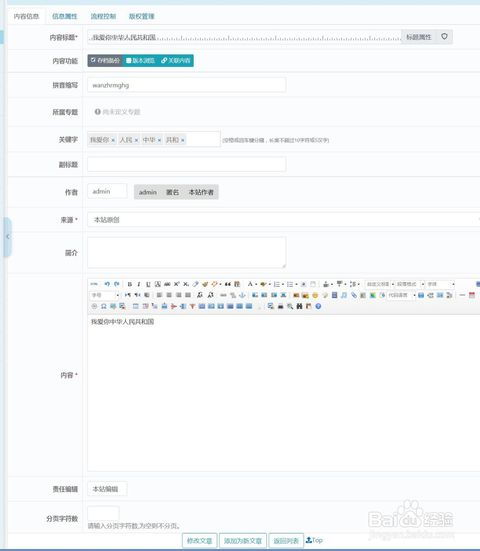480x551 pixels.
Task: Apply superscript formatting
Action: tap(176, 284)
